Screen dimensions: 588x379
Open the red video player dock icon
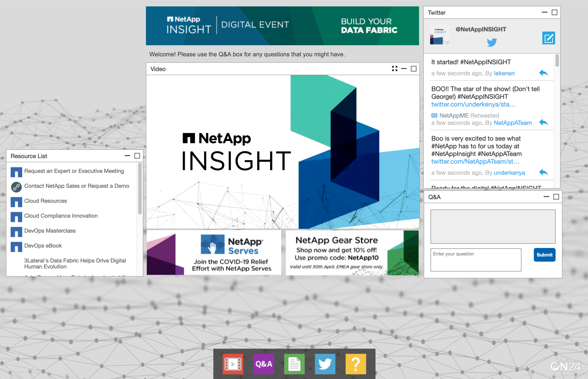233,364
